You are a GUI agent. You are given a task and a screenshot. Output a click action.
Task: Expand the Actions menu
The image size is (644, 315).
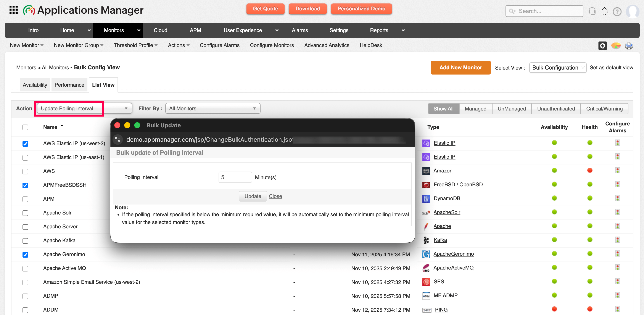(179, 45)
